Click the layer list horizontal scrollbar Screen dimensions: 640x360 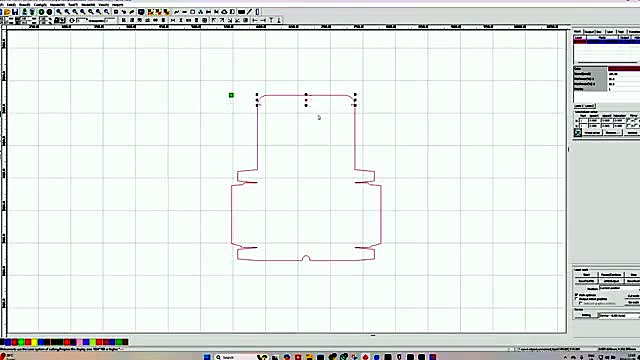click(x=607, y=62)
